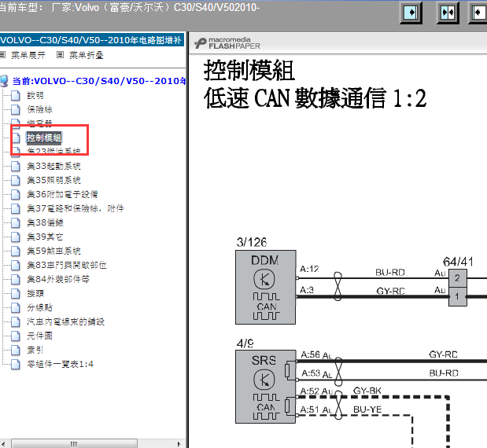Click the expand-right panel arrow button
Screen dimensions: 487x448
[411, 13]
